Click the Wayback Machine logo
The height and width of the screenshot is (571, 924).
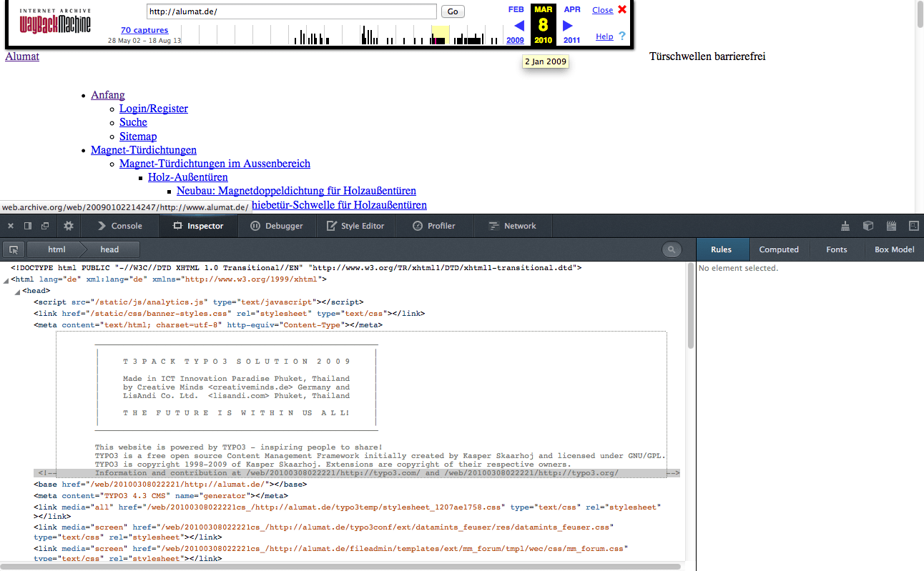[x=55, y=21]
